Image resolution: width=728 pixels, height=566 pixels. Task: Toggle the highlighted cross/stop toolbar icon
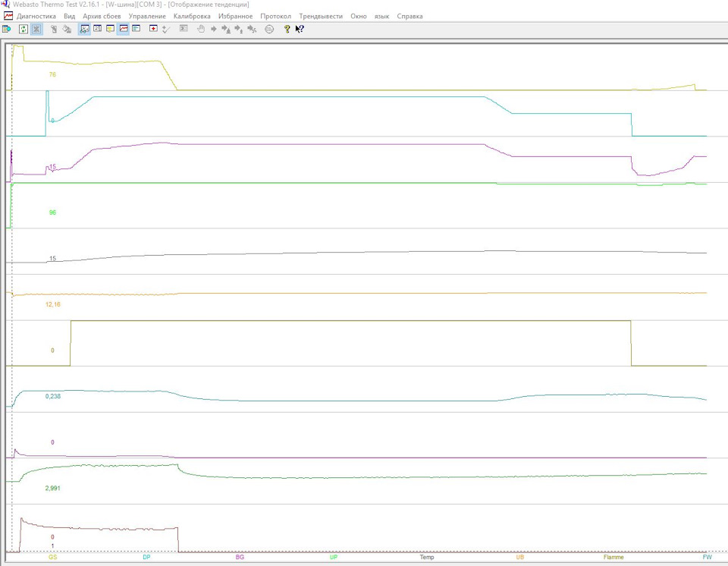pyautogui.click(x=36, y=30)
